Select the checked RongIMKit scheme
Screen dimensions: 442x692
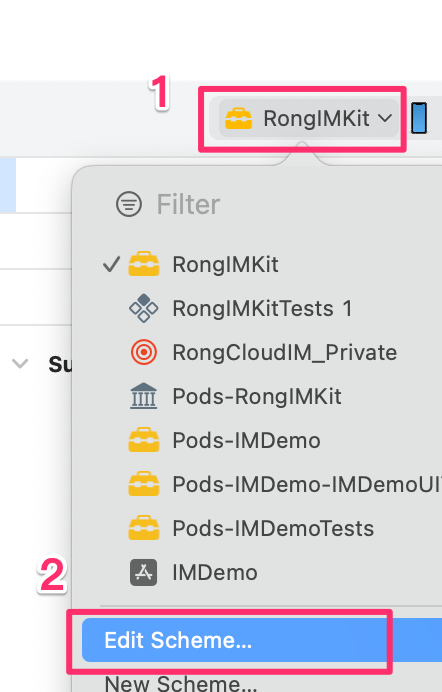[x=265, y=264]
